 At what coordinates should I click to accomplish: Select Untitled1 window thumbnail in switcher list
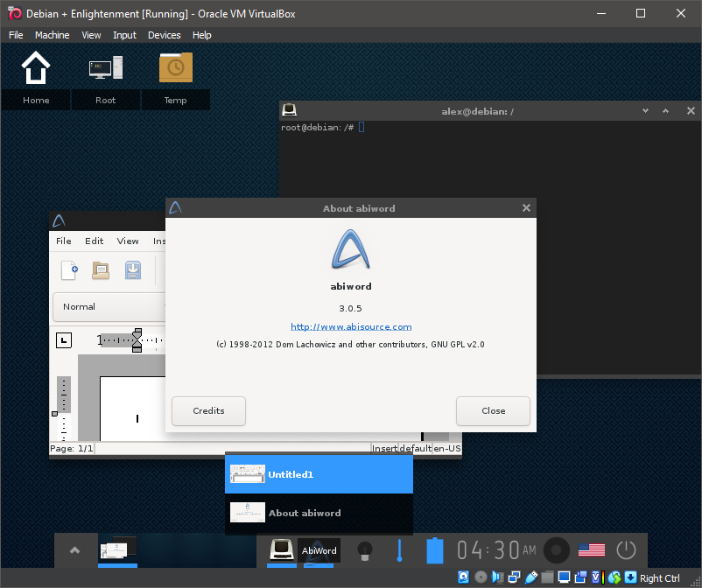coord(319,474)
